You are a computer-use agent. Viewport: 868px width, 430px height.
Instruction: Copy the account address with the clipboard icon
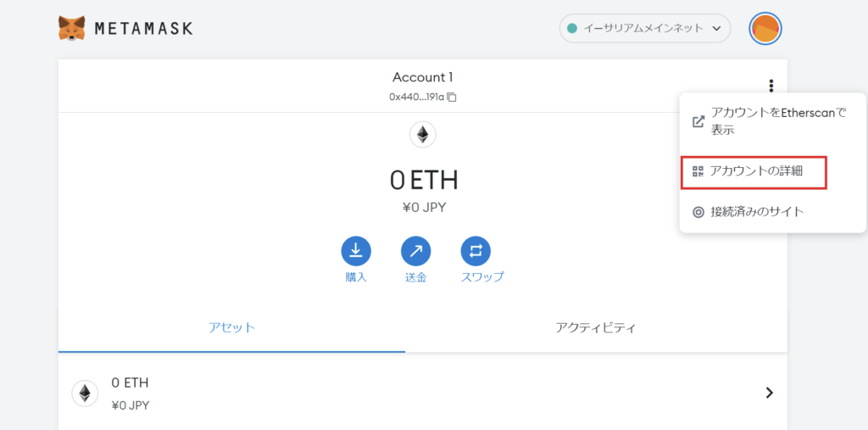point(452,97)
